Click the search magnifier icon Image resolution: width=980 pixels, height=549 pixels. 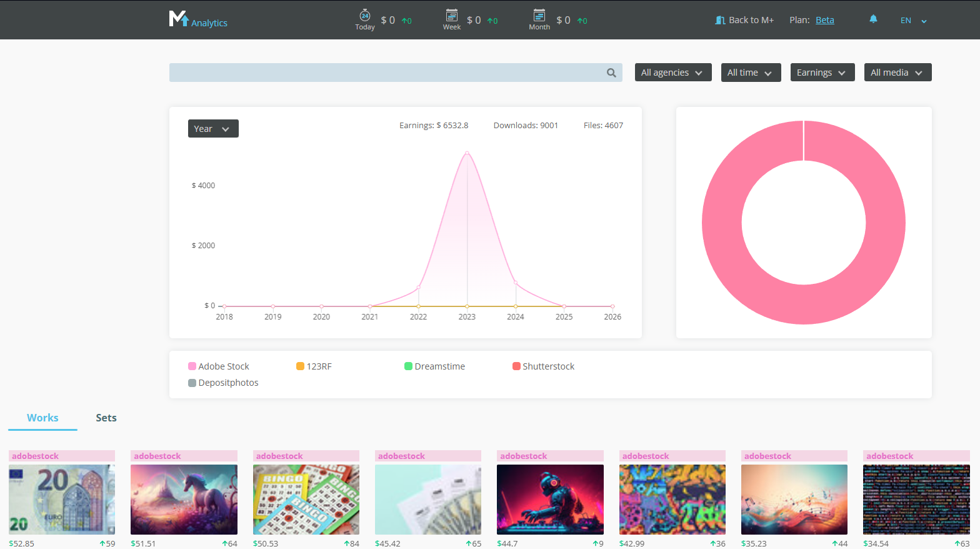611,73
